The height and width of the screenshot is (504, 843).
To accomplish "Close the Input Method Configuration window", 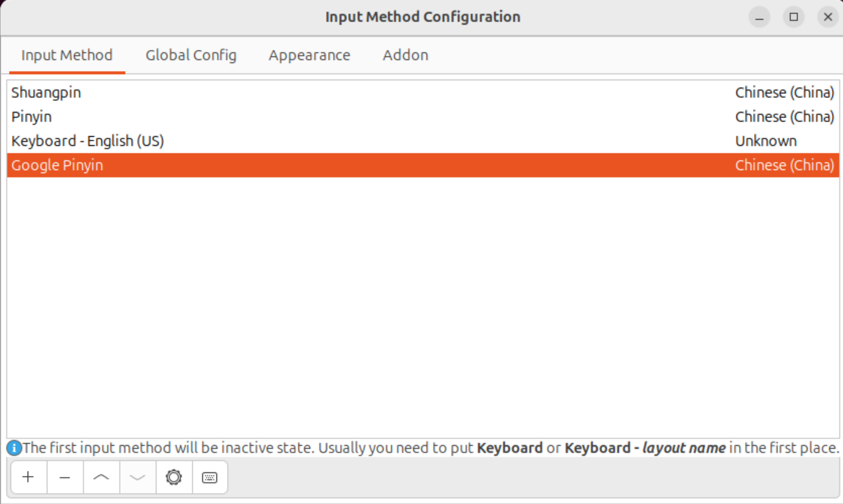I will click(828, 17).
